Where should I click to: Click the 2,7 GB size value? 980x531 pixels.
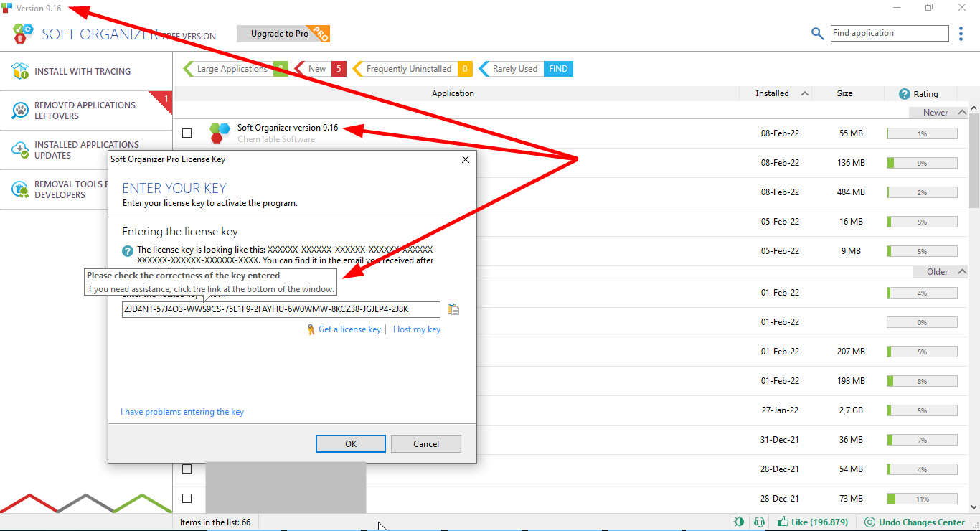pos(852,410)
